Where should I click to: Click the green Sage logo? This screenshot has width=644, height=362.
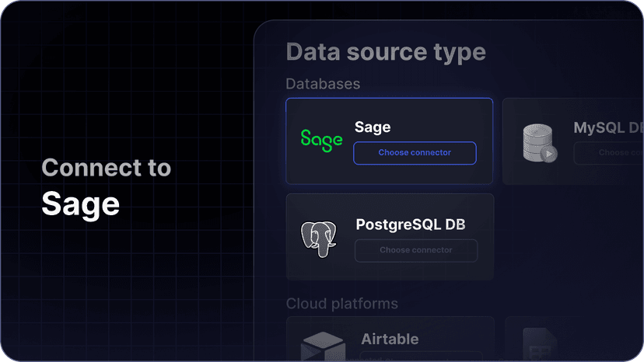(321, 141)
